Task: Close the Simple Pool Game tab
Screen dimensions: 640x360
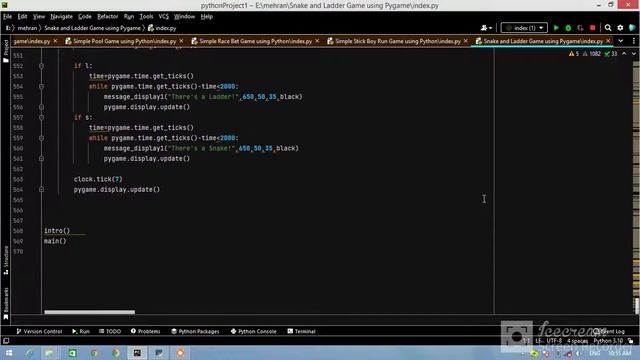Action: point(181,41)
